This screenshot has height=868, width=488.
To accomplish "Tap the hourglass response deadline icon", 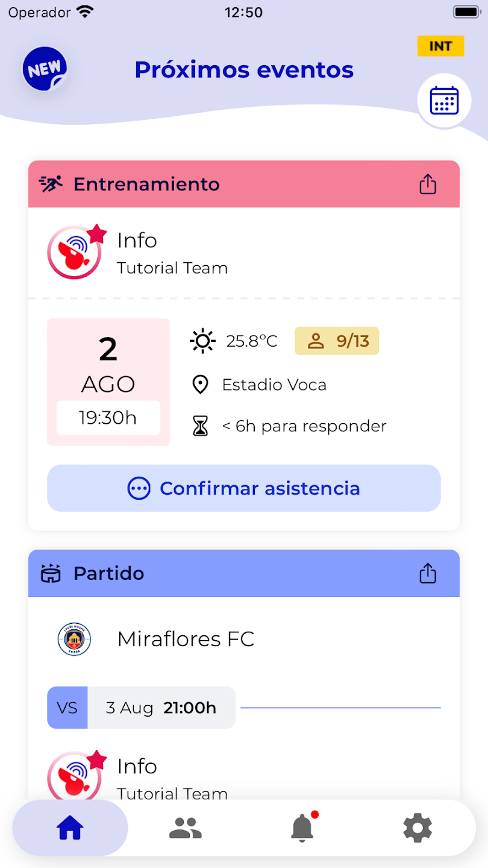I will tap(200, 426).
